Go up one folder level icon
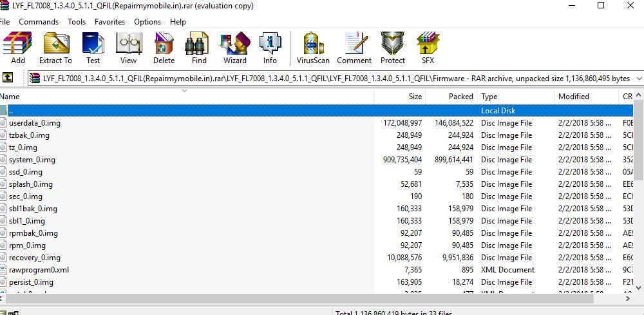This screenshot has width=644, height=315. pyautogui.click(x=8, y=78)
